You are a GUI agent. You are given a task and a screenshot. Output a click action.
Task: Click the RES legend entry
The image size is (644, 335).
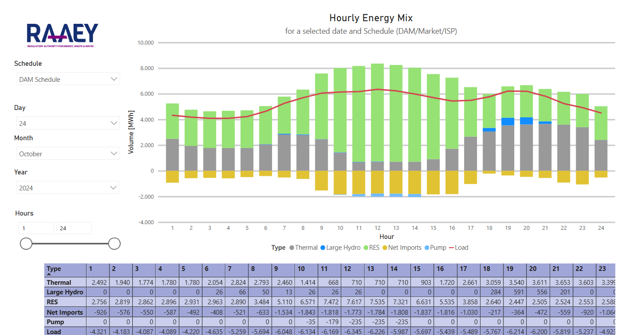click(x=371, y=248)
